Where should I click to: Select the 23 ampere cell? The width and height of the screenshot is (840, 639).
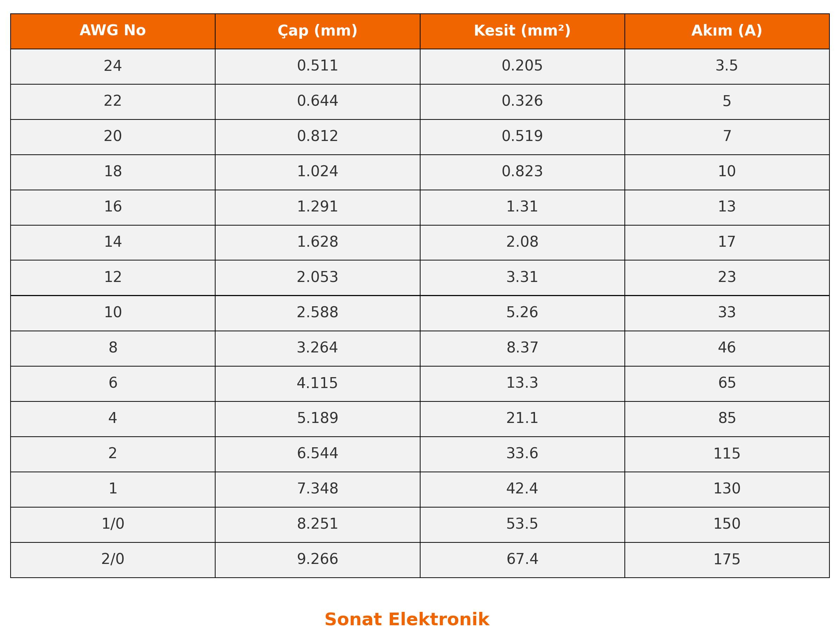pyautogui.click(x=726, y=278)
